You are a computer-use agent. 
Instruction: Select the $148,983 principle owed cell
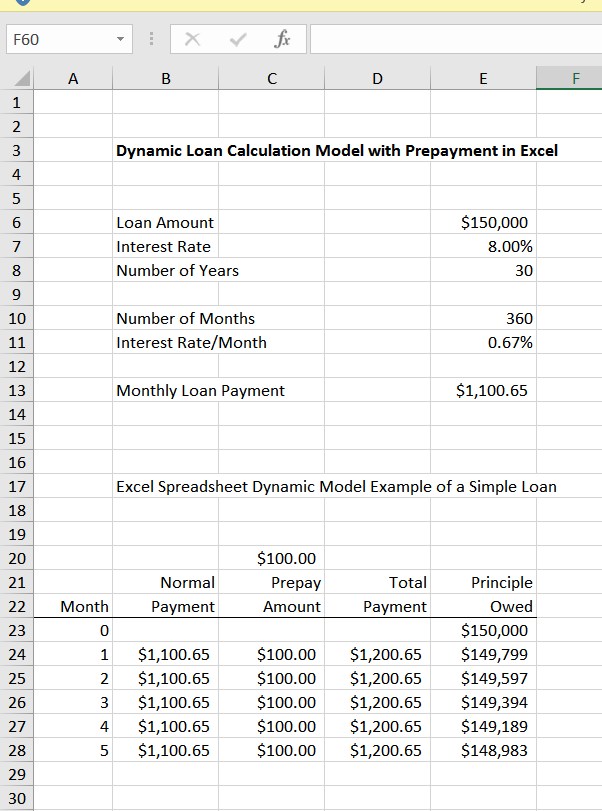point(483,750)
